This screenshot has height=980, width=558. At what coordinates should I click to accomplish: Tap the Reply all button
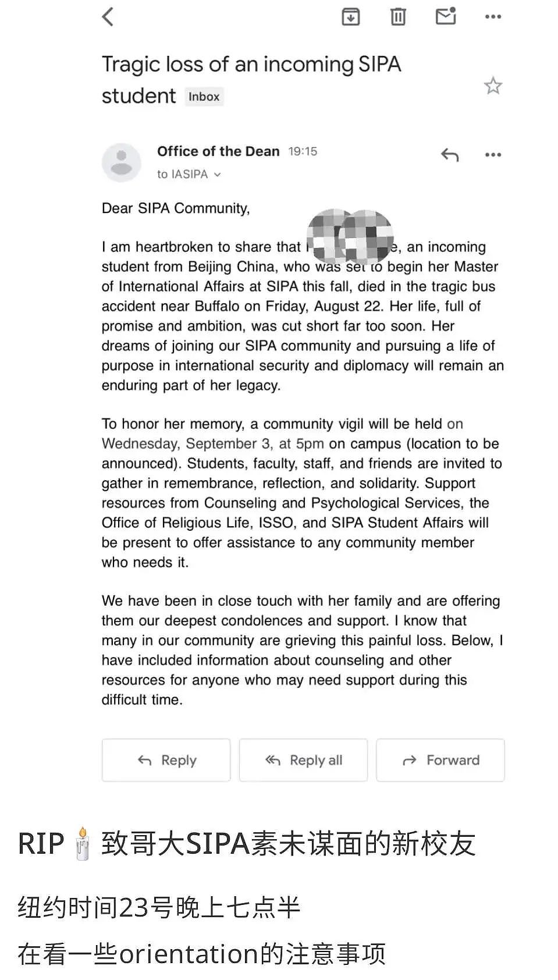click(x=303, y=760)
